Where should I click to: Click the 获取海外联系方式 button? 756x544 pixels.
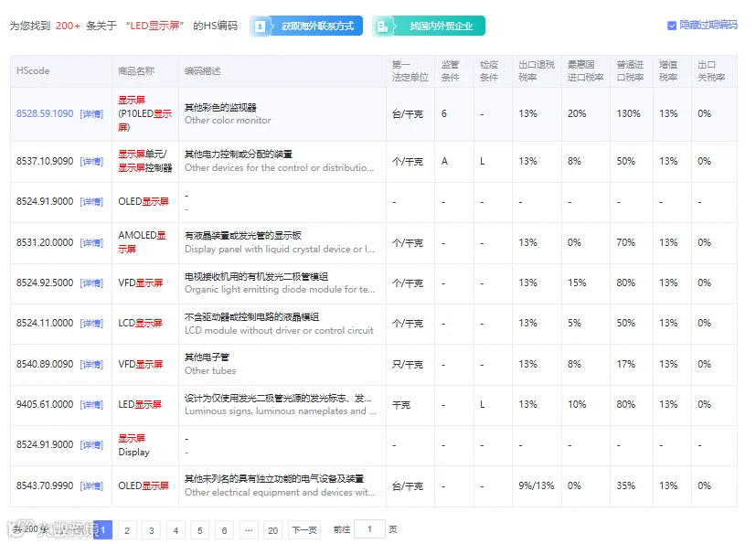coord(306,26)
